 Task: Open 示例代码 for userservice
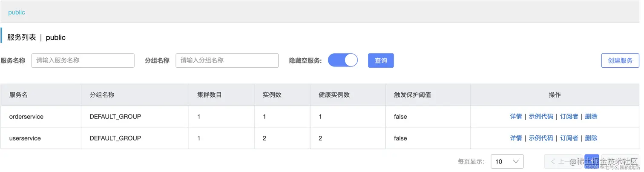pos(541,138)
